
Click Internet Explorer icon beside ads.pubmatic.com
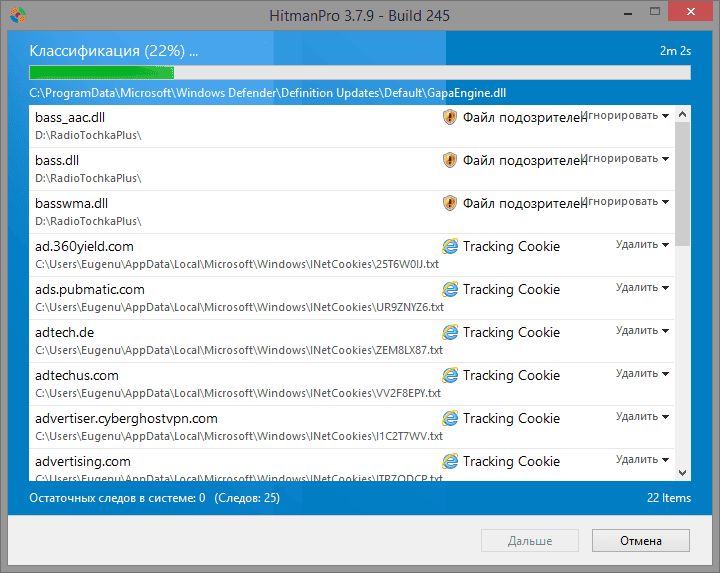450,289
